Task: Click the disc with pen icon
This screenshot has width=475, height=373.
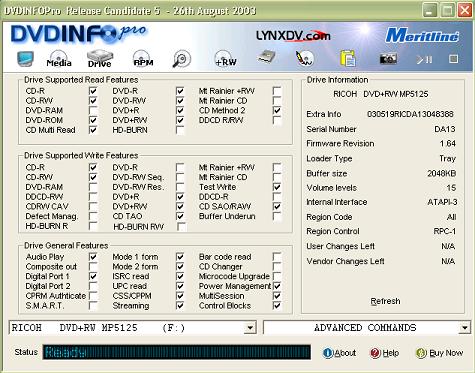Action: pyautogui.click(x=305, y=58)
